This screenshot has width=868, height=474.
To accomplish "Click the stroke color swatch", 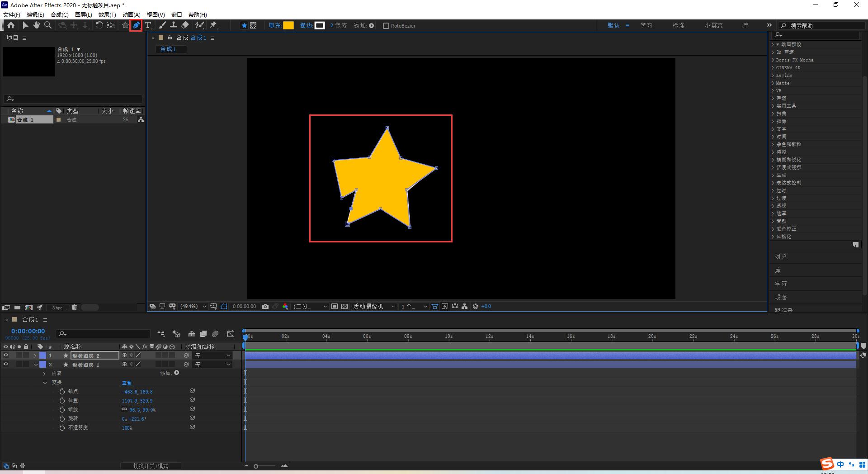I will click(320, 26).
